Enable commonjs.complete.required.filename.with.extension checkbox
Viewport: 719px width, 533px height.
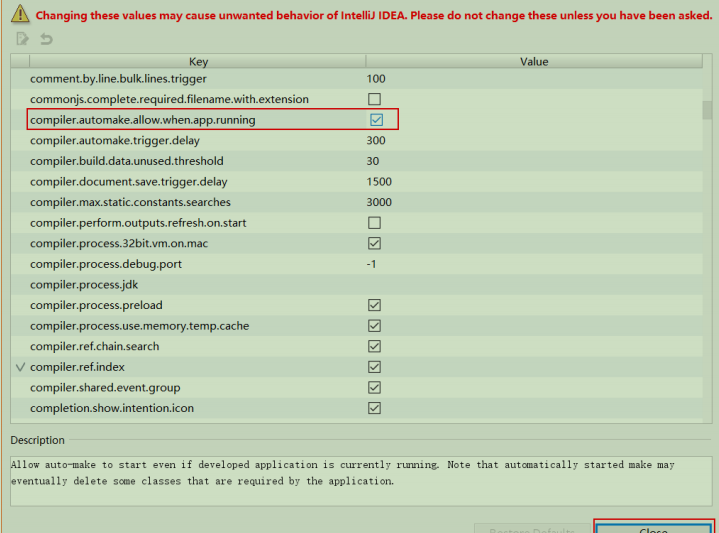click(374, 99)
